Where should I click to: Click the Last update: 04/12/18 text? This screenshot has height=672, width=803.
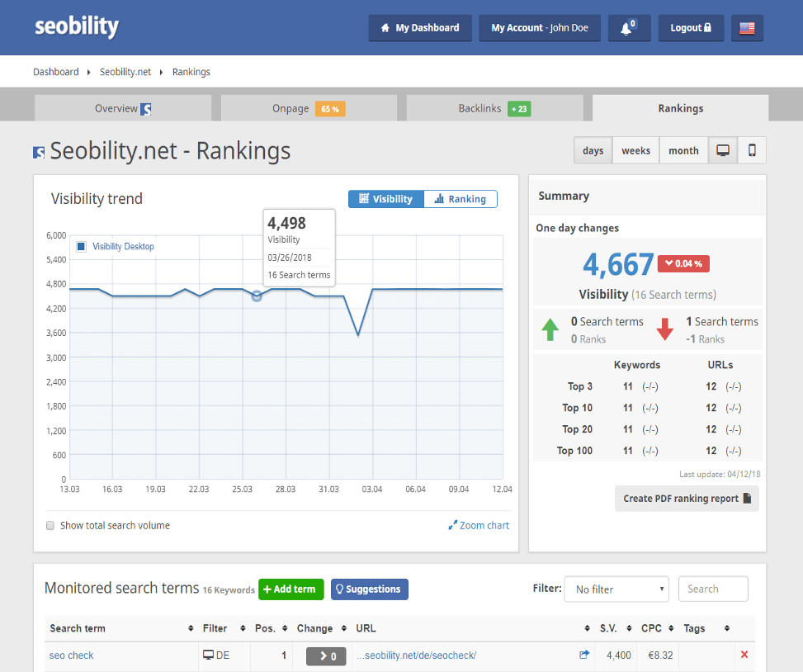(720, 475)
